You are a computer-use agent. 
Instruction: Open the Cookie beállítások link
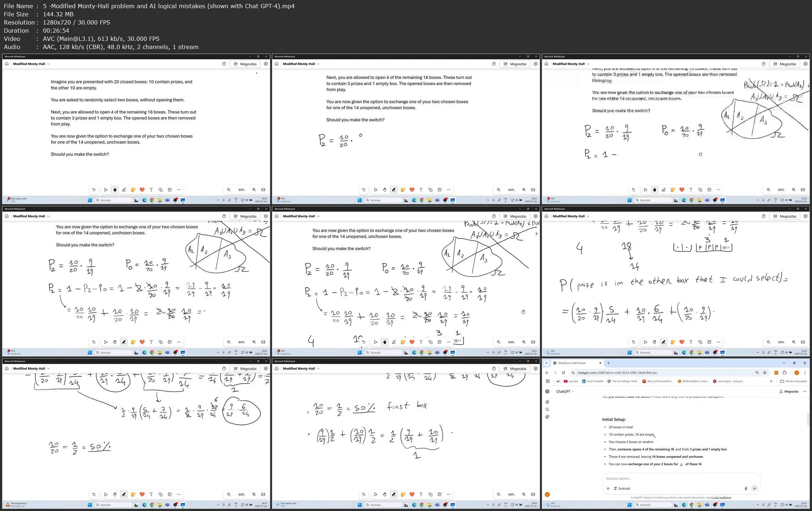721,498
